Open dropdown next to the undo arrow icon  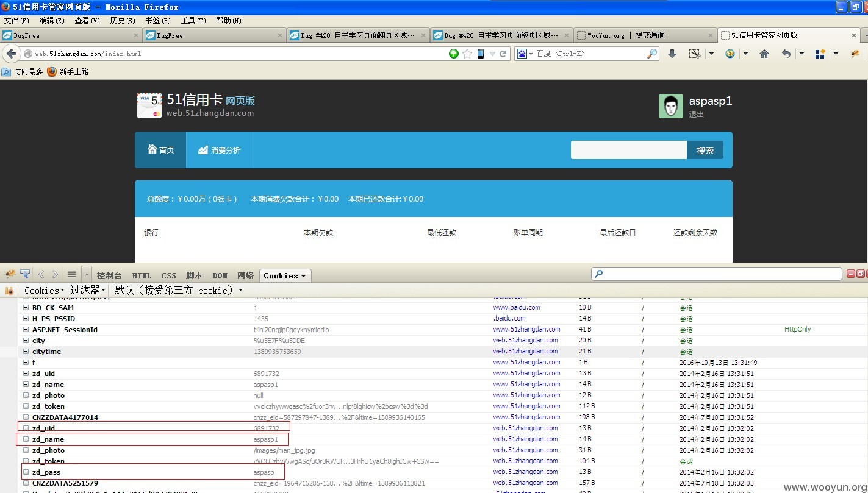pyautogui.click(x=802, y=54)
